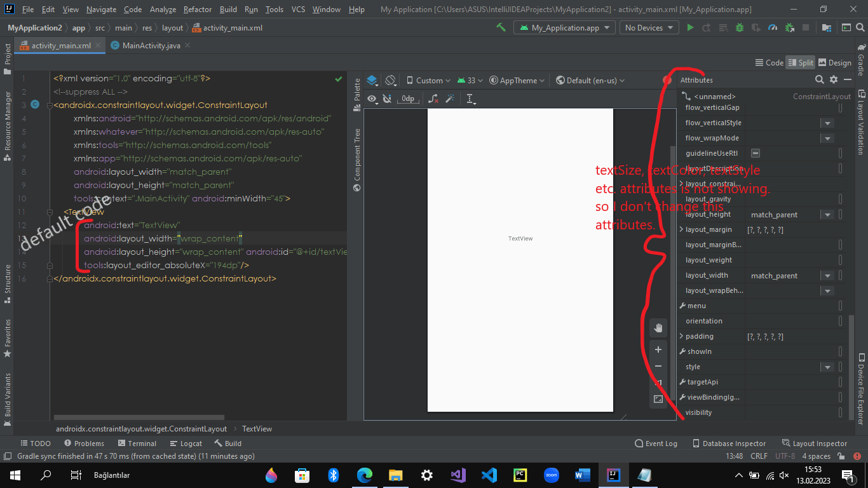Select the Pan tool in the design surface
This screenshot has height=488, width=868.
658,327
